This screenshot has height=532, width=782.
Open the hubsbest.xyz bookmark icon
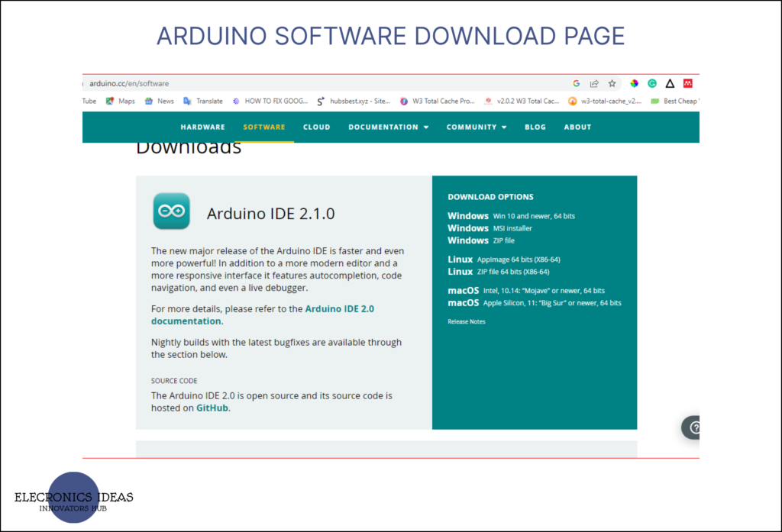[x=321, y=102]
